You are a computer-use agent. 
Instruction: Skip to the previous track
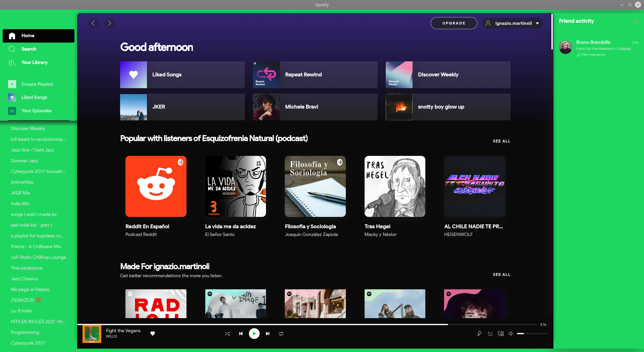tap(241, 334)
